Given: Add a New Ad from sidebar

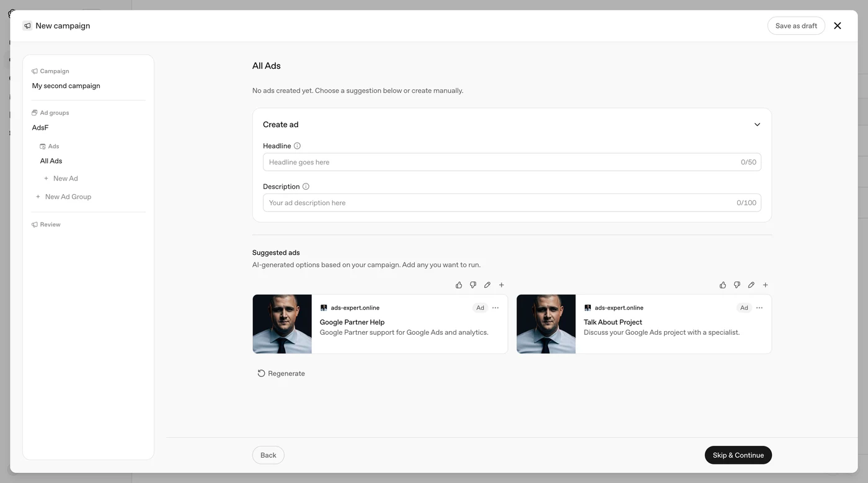Looking at the screenshot, I should click(x=61, y=179).
